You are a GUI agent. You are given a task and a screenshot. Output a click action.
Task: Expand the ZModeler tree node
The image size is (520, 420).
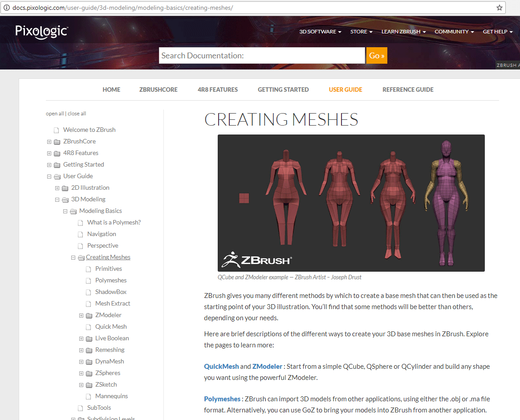[x=81, y=316]
